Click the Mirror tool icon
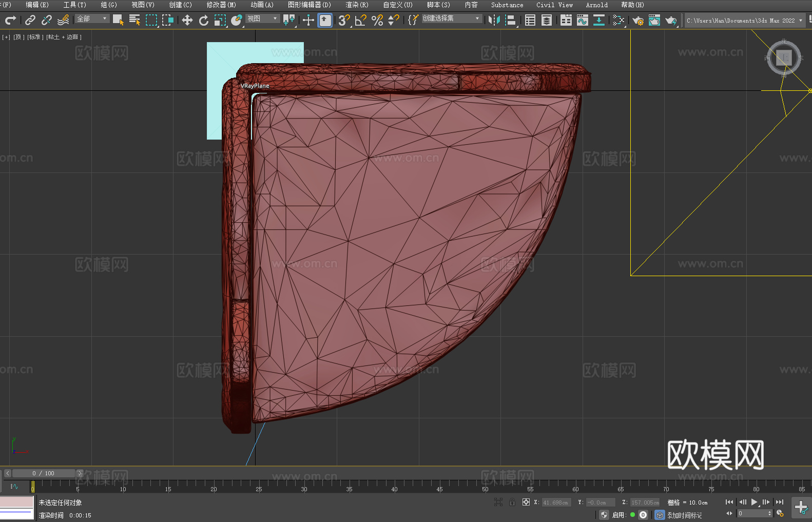812x522 pixels. (494, 20)
